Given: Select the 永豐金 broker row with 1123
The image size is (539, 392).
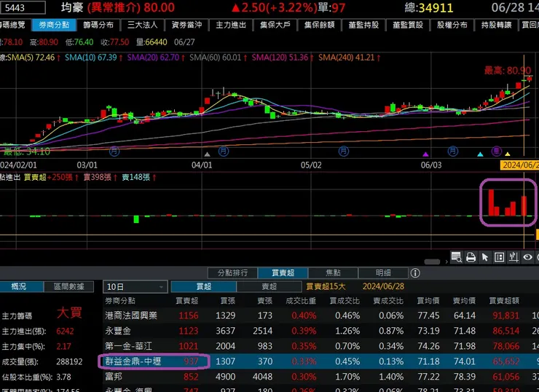Looking at the screenshot, I should pyautogui.click(x=320, y=331).
